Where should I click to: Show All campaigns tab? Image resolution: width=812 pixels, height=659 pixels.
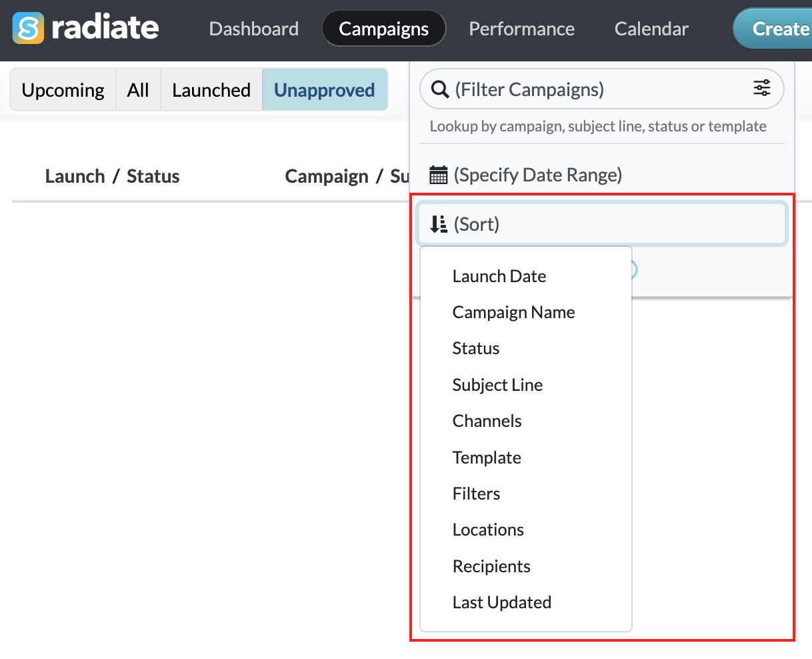(138, 90)
